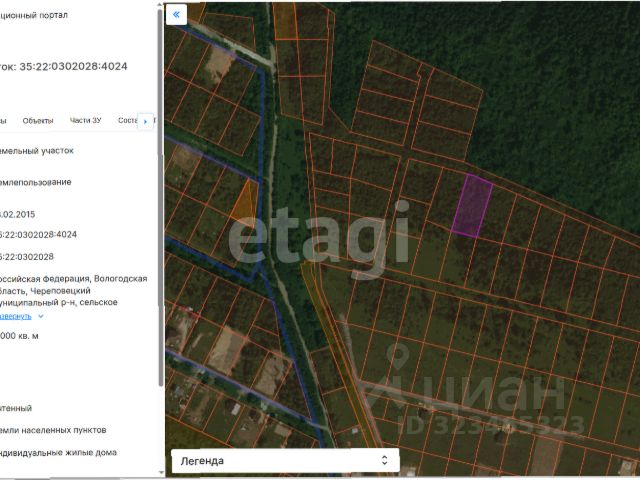Screen dimensions: 640x480
Task: Click the scrollbar up arrow at panel top
Action: pos(160,4)
